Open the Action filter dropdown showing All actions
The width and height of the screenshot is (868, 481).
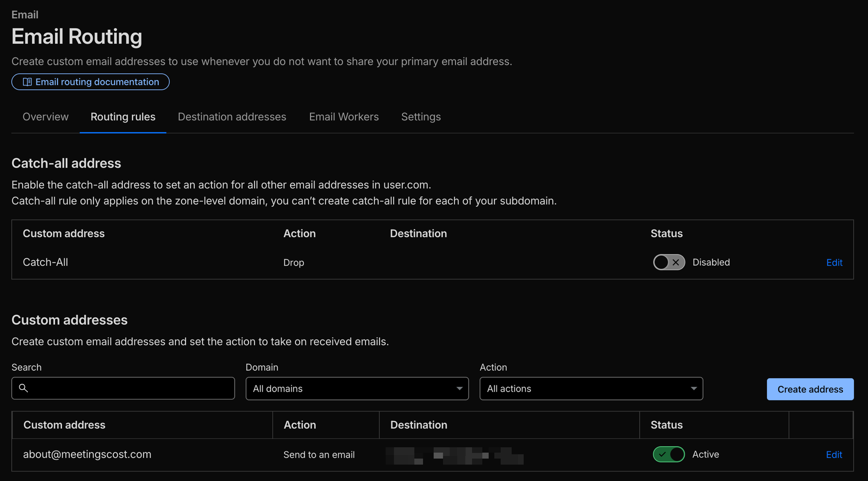[x=591, y=389]
